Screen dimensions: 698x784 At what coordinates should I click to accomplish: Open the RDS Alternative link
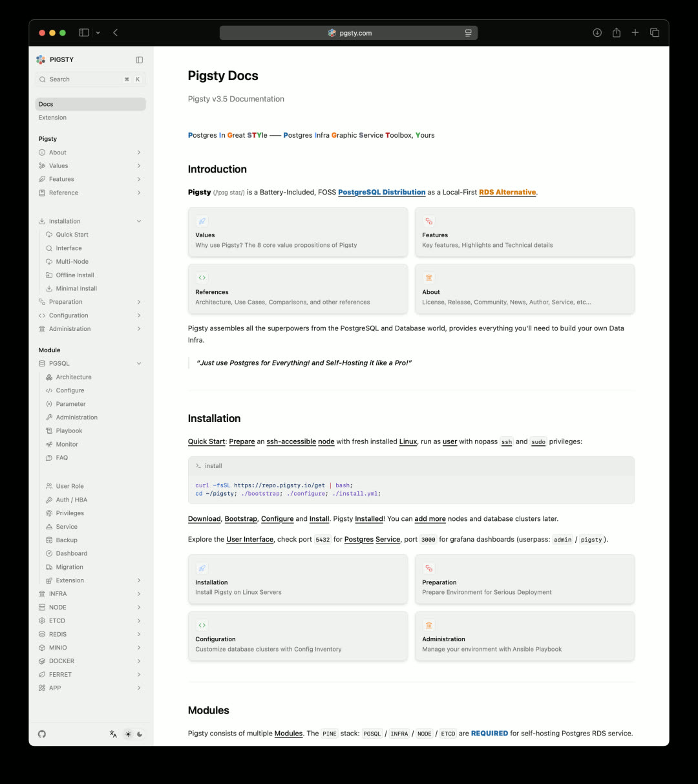point(507,192)
